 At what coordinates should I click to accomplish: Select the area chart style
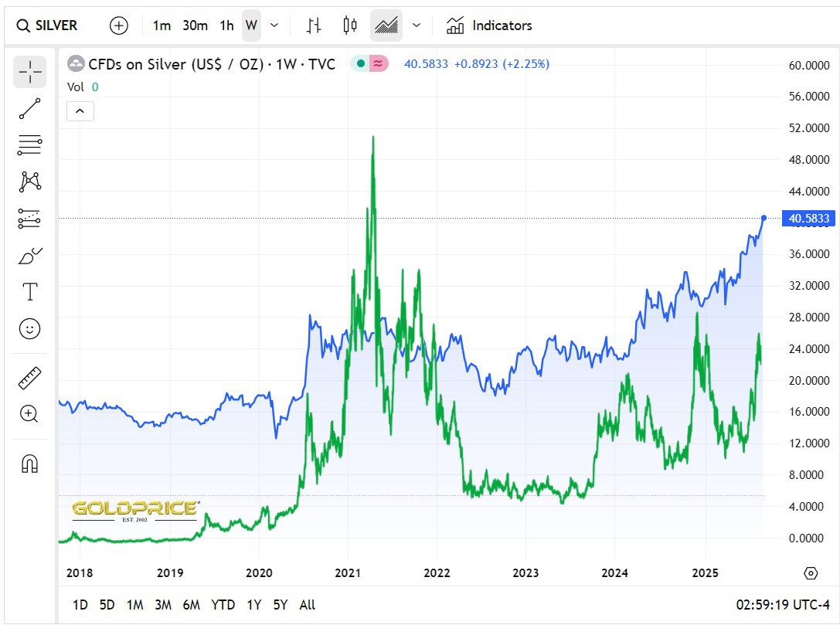tap(386, 25)
